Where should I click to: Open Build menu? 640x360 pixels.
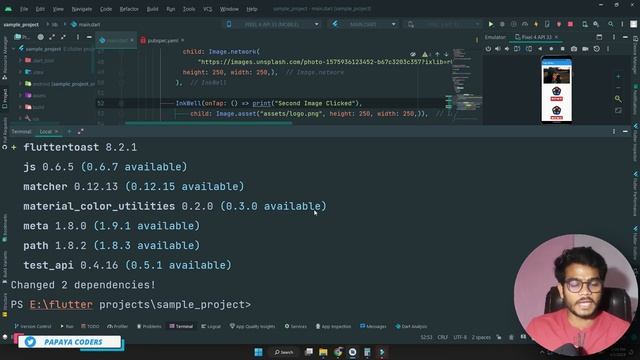[152, 9]
